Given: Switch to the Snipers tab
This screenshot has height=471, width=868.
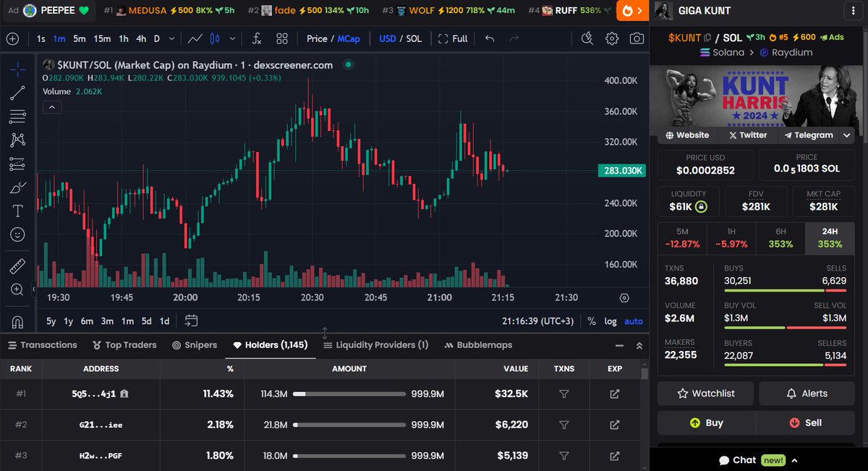Looking at the screenshot, I should click(x=195, y=345).
